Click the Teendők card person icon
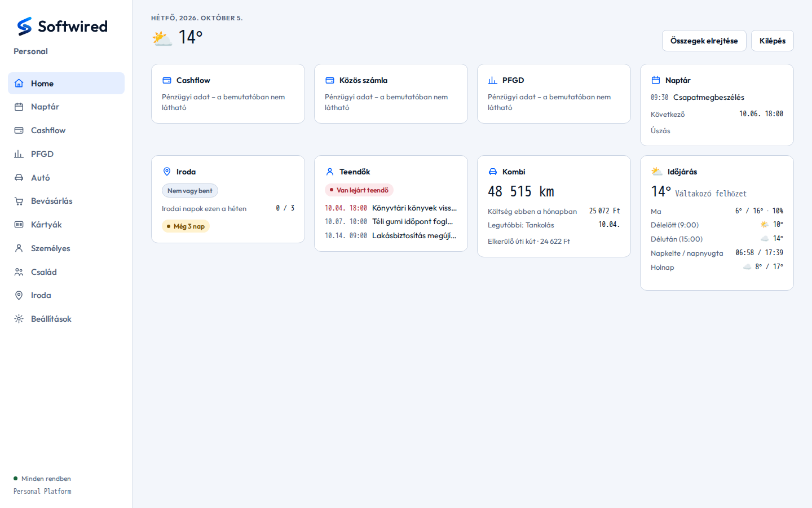This screenshot has height=508, width=812. click(x=330, y=172)
